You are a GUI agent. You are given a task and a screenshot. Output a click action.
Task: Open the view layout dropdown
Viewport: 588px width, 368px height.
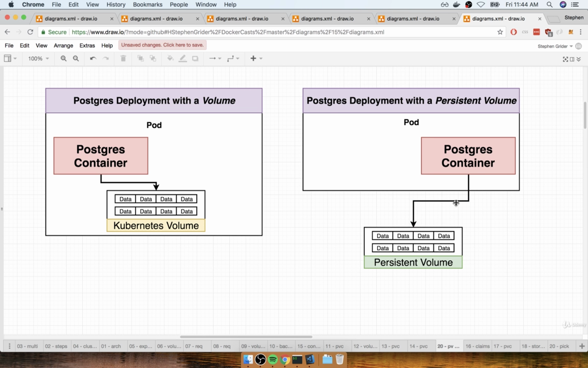click(x=10, y=58)
